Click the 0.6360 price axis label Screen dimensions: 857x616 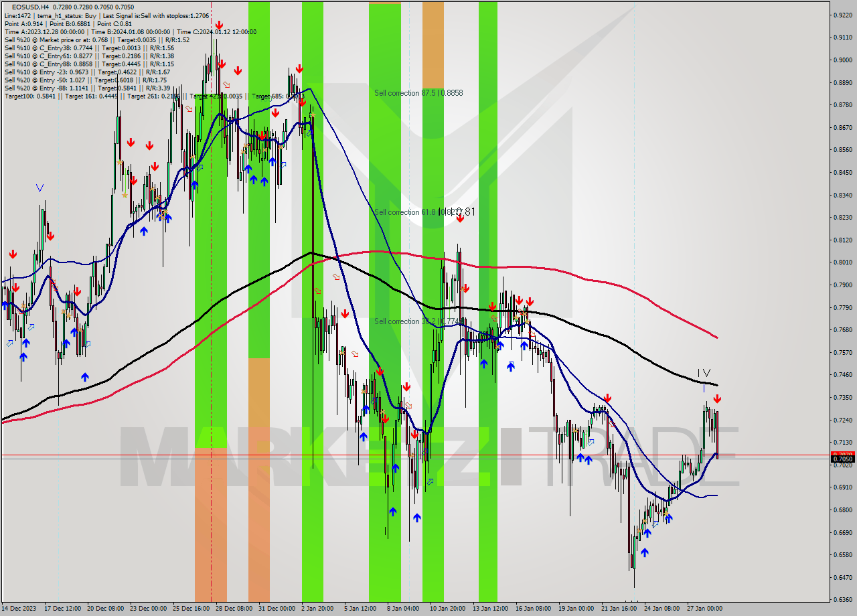coord(842,599)
